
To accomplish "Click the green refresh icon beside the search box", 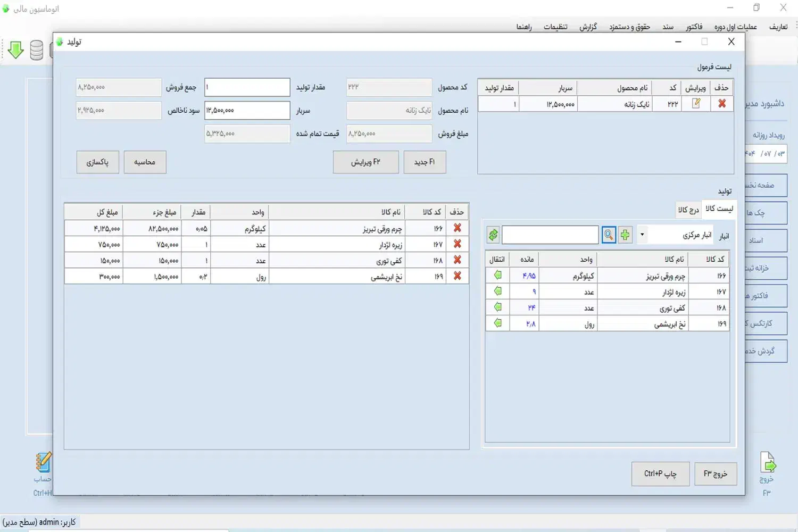I will click(x=493, y=235).
